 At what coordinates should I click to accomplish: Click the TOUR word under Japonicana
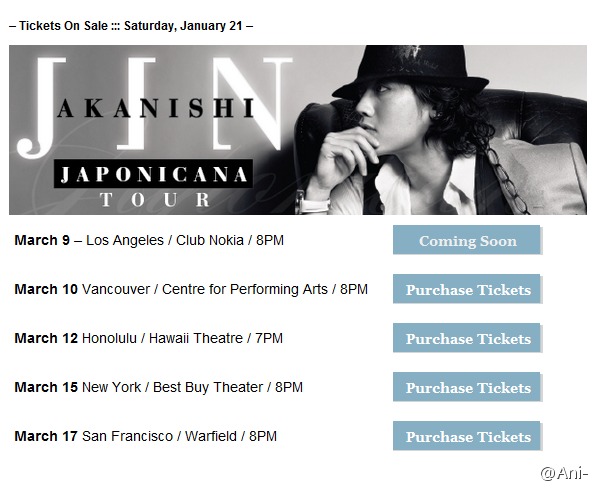click(155, 200)
